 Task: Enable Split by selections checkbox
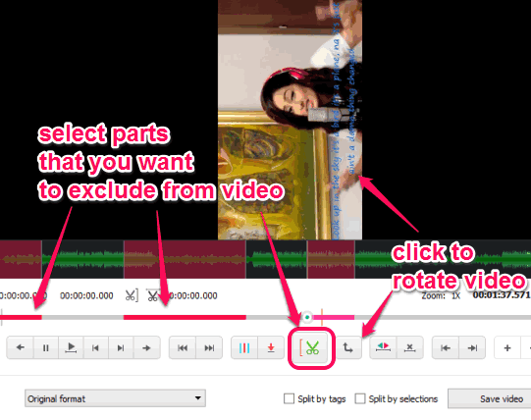point(360,398)
